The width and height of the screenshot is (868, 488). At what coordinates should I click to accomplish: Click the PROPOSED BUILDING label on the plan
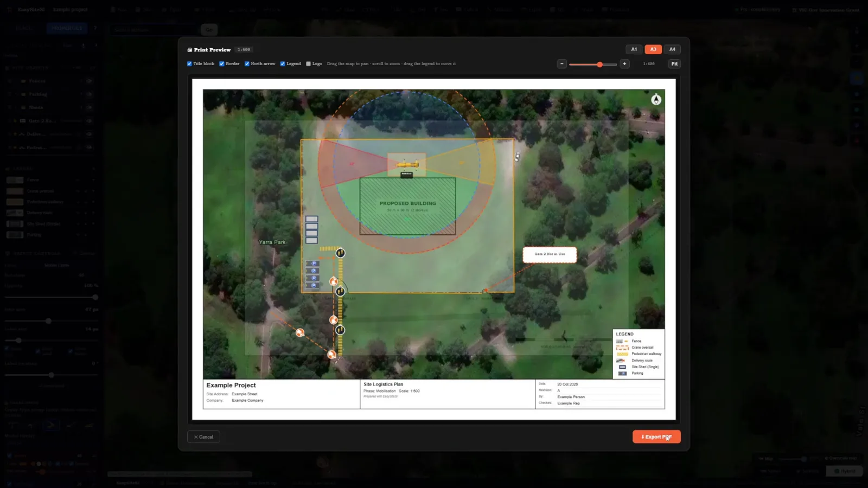pos(408,203)
